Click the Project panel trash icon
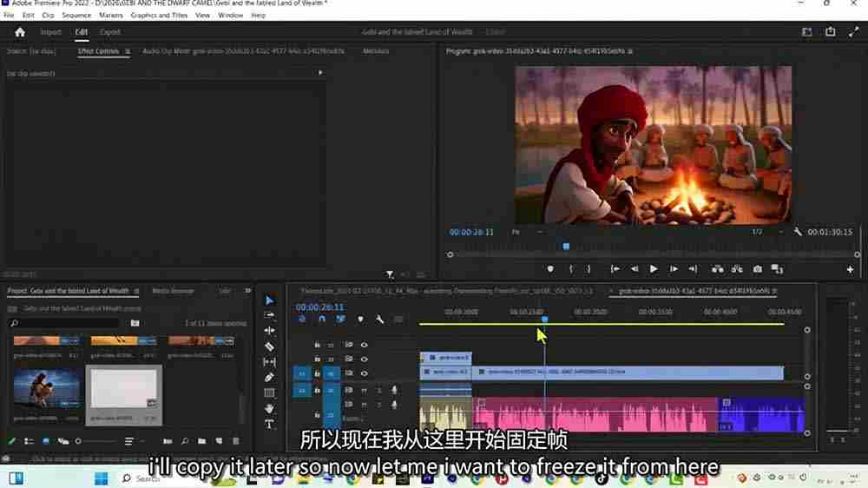 coord(236,441)
